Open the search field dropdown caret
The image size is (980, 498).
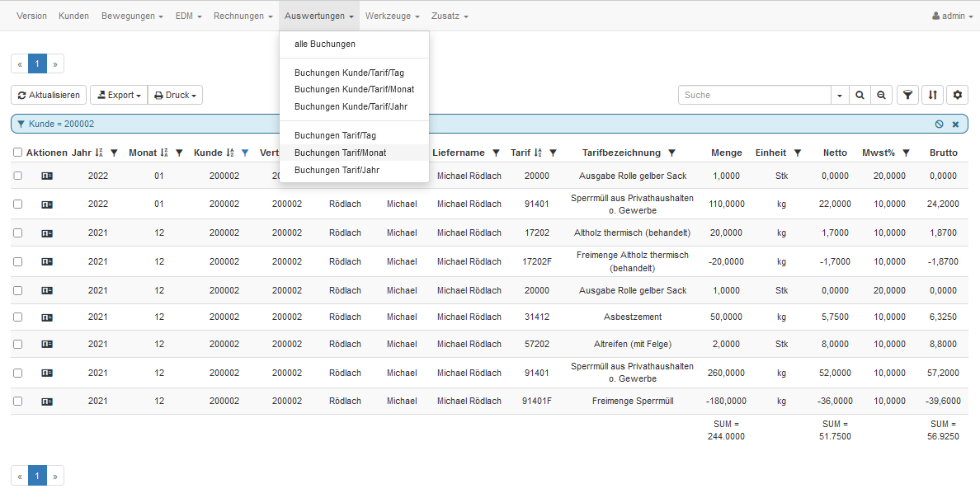(840, 95)
